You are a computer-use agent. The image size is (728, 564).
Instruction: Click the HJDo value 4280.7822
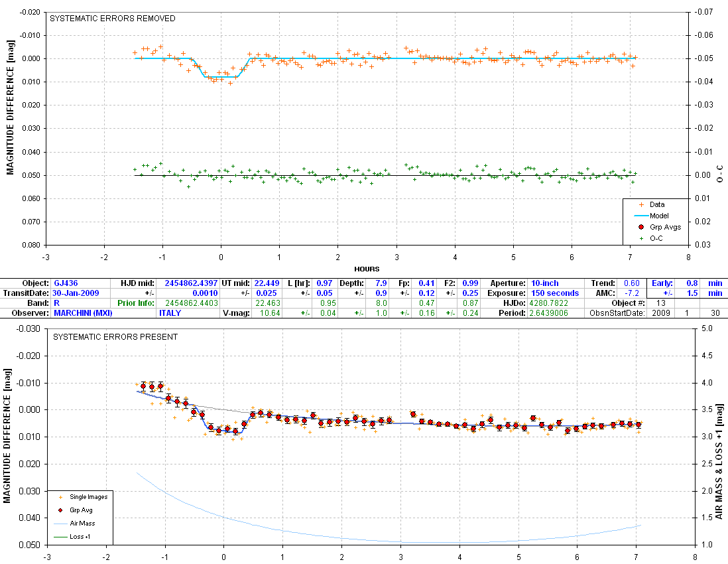tap(548, 303)
